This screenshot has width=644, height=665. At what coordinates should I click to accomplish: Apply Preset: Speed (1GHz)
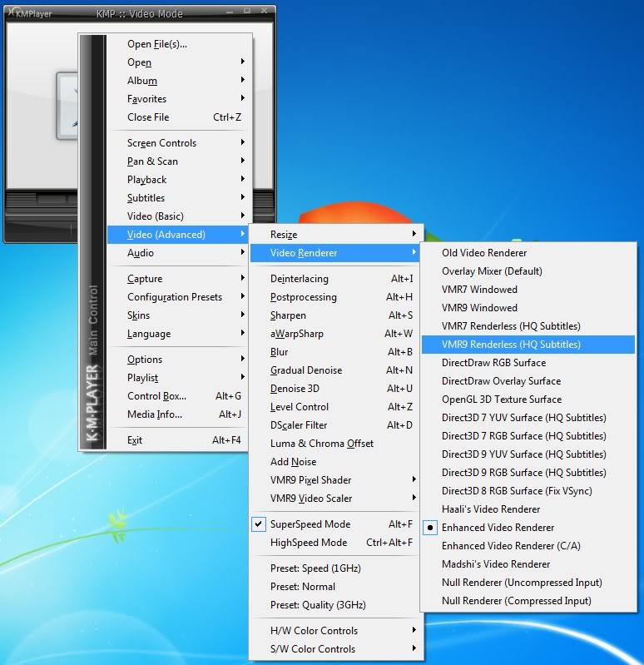pyautogui.click(x=334, y=568)
